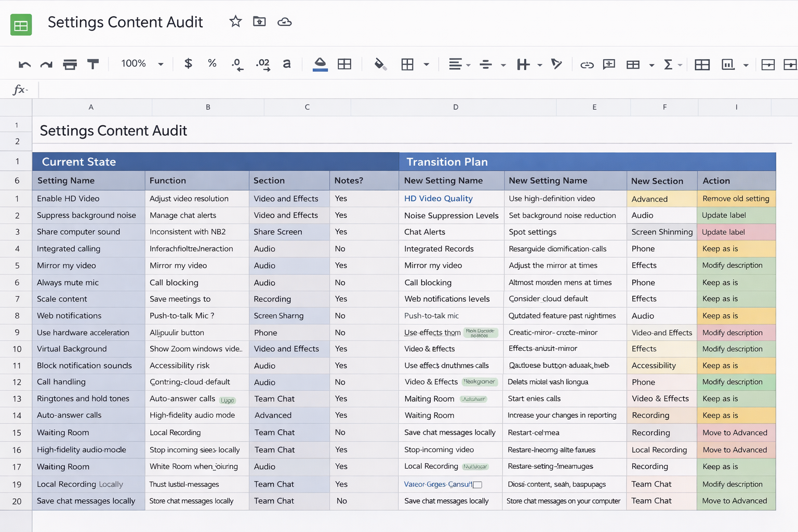This screenshot has height=532, width=798.
Task: Select column D by its header
Action: coord(456,107)
